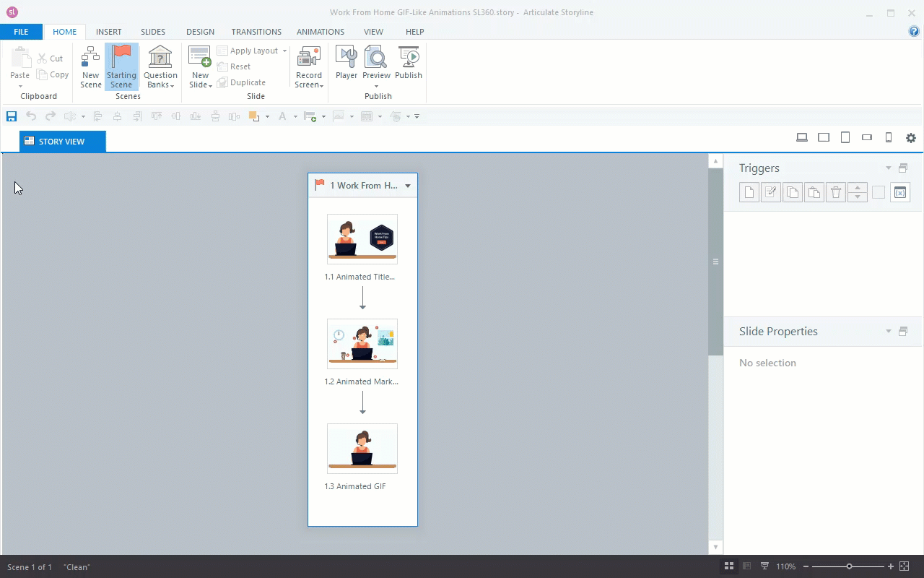Viewport: 924px width, 578px height.
Task: Open Manage project variables (x) icon
Action: [900, 192]
